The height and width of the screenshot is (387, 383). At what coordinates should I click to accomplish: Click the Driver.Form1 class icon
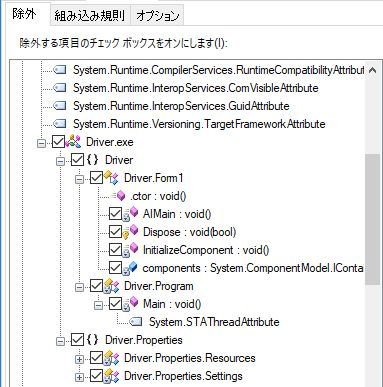pyautogui.click(x=111, y=178)
